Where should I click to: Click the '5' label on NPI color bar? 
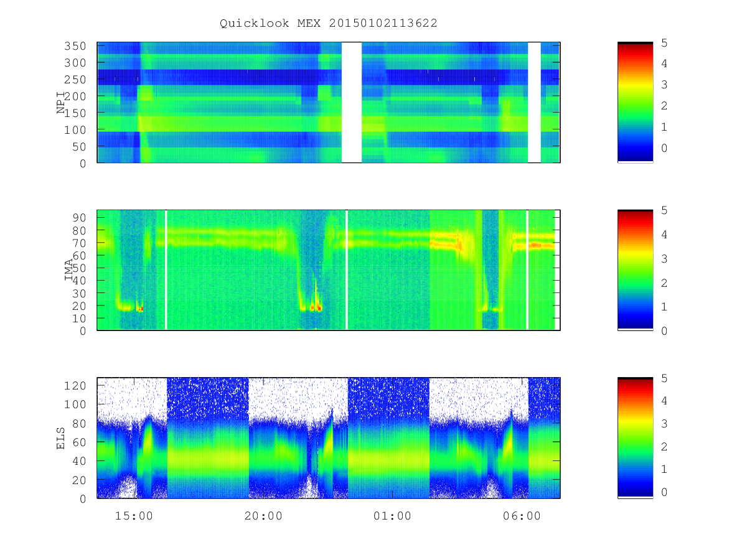coord(664,42)
